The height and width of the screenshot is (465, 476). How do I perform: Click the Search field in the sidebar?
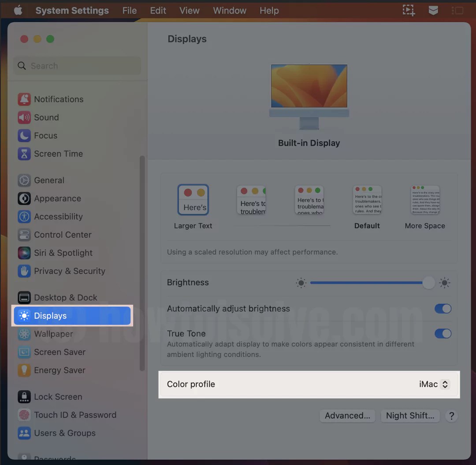77,66
